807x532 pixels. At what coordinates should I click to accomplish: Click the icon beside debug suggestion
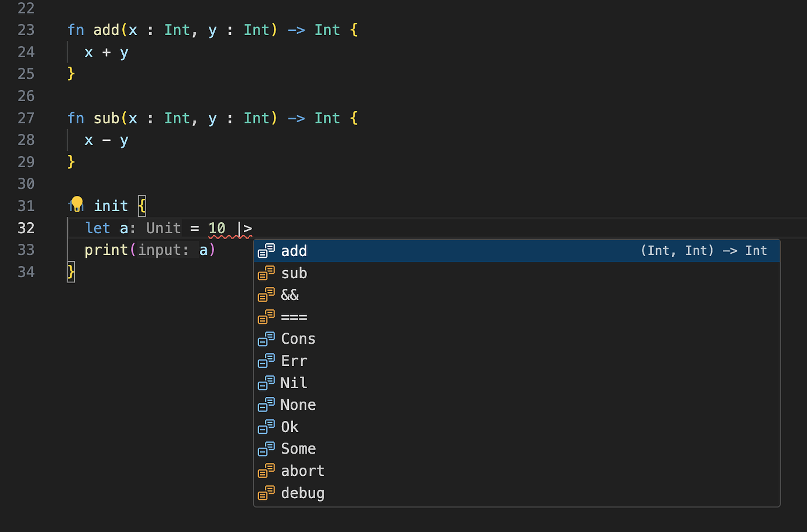click(x=266, y=493)
